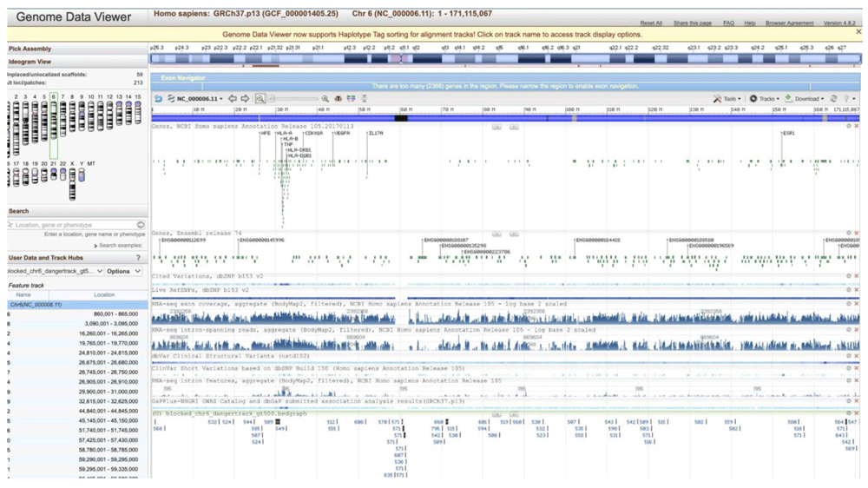
Task: Click the refresh view icon in toolbar
Action: coord(833,99)
